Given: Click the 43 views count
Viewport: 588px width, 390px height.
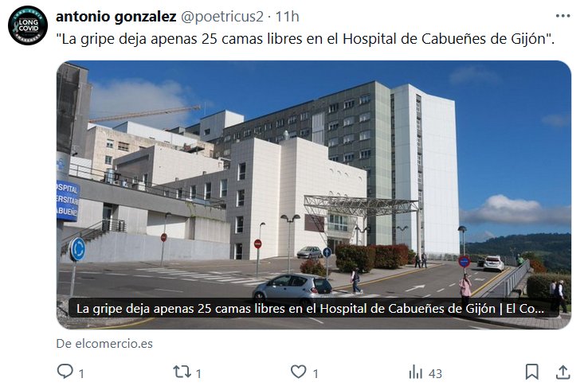Looking at the screenshot, I should coord(435,373).
